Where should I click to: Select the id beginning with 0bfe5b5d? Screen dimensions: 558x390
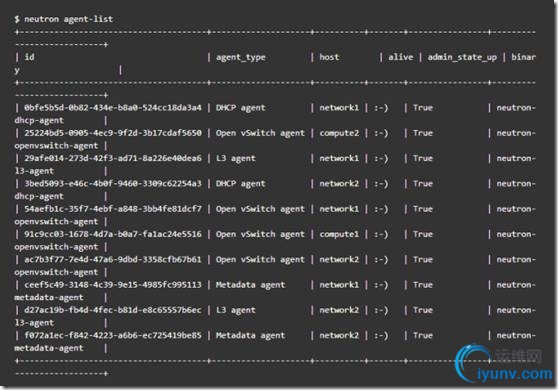click(x=113, y=108)
